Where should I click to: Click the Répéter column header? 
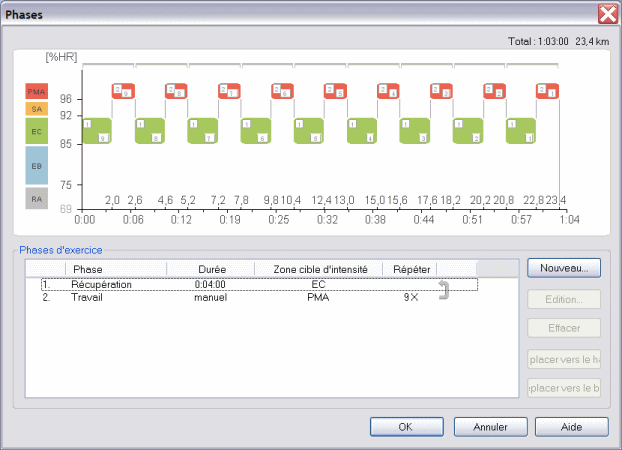411,269
